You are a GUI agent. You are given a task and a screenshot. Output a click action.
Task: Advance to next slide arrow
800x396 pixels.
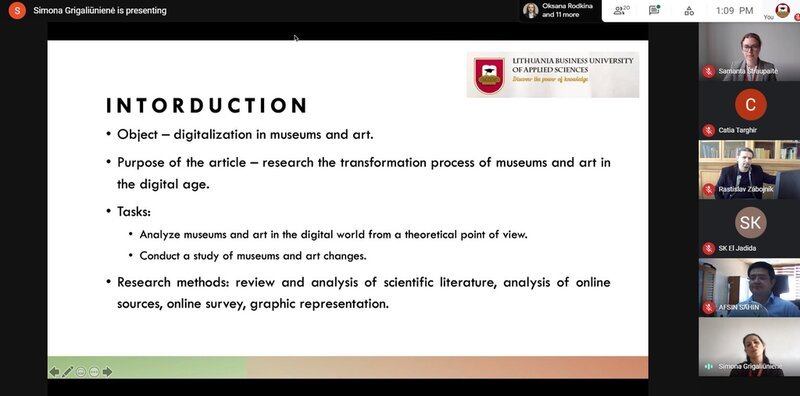[107, 372]
